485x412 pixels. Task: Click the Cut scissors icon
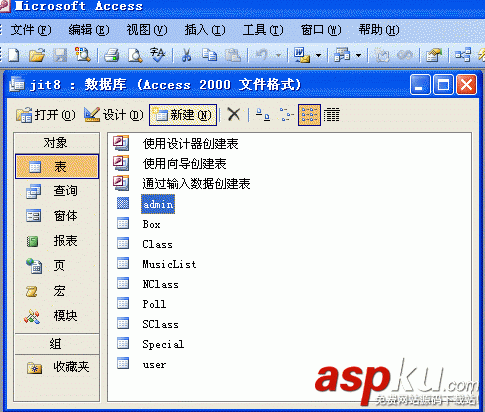coord(186,55)
